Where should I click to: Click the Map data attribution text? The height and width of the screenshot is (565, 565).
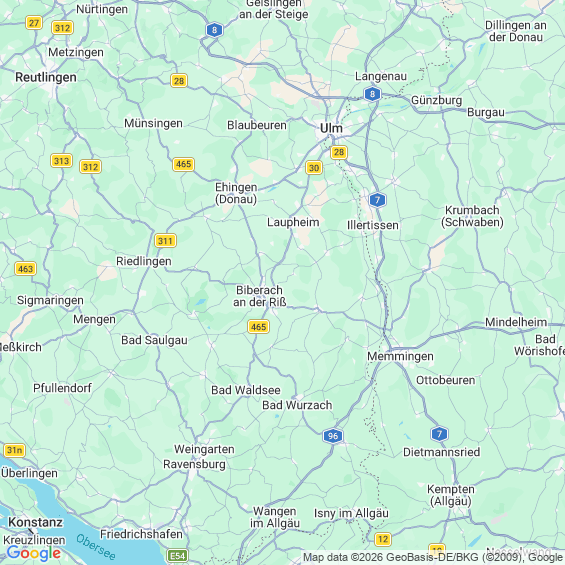click(x=433, y=557)
